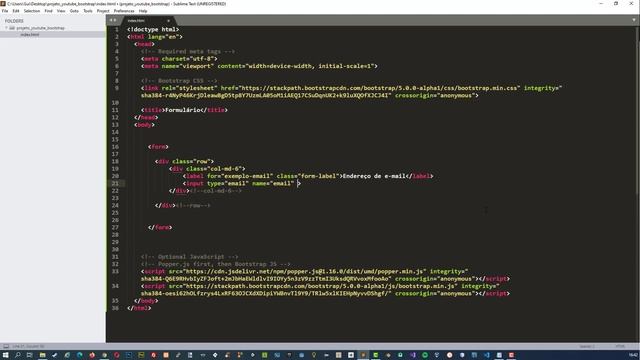Open Task View on the taskbar
Viewport: 640px width, 360px height.
pyautogui.click(x=29, y=355)
